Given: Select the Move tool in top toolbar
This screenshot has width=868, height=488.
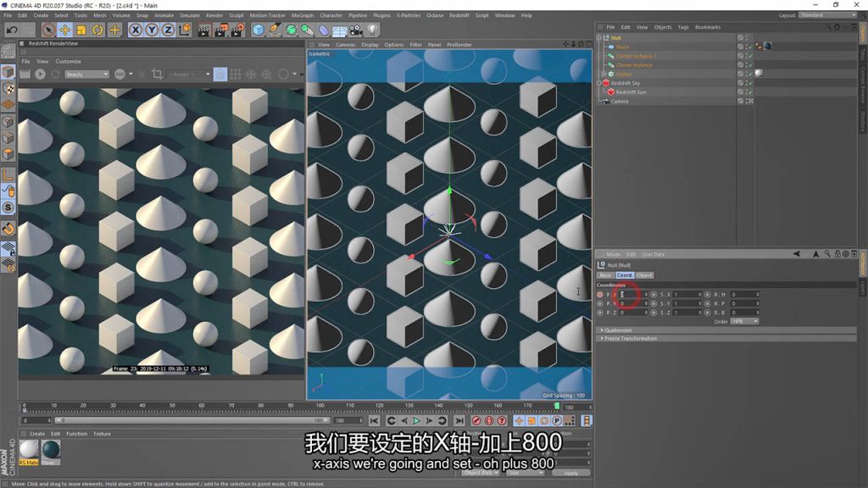Looking at the screenshot, I should tap(64, 30).
